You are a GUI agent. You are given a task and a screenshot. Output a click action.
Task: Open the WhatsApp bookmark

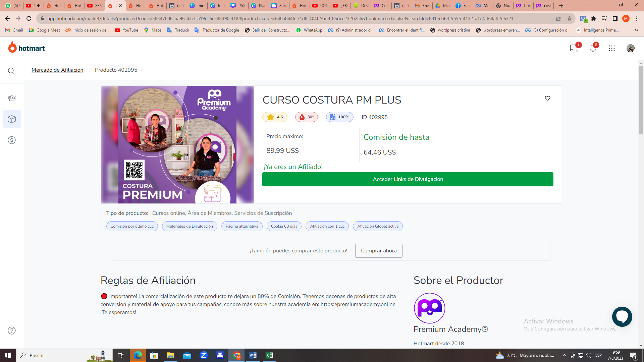click(309, 30)
